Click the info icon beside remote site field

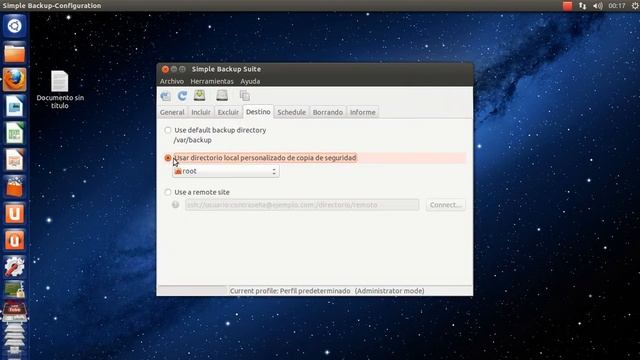176,205
